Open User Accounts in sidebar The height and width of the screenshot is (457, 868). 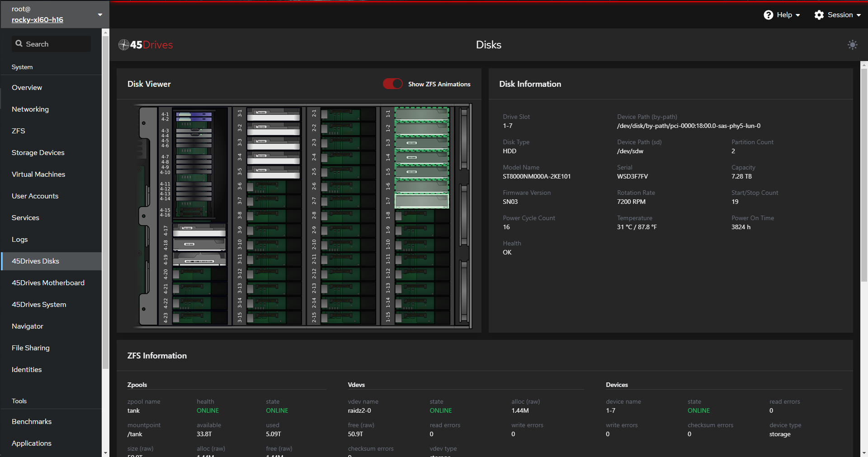pos(51,196)
